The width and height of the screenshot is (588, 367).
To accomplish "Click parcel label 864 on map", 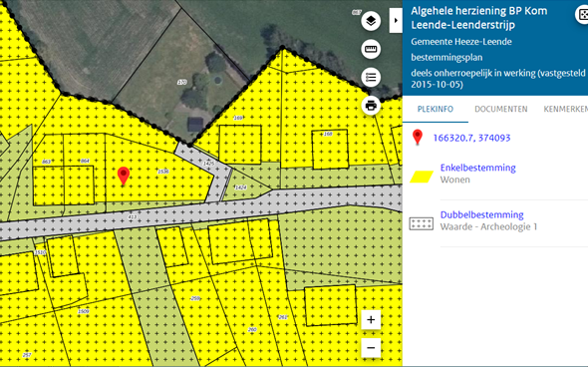I will click(x=85, y=161).
